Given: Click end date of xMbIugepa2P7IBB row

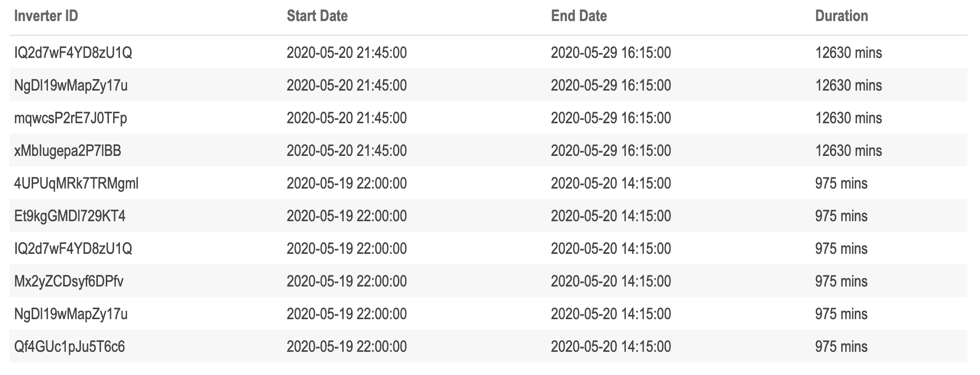Looking at the screenshot, I should pos(611,151).
